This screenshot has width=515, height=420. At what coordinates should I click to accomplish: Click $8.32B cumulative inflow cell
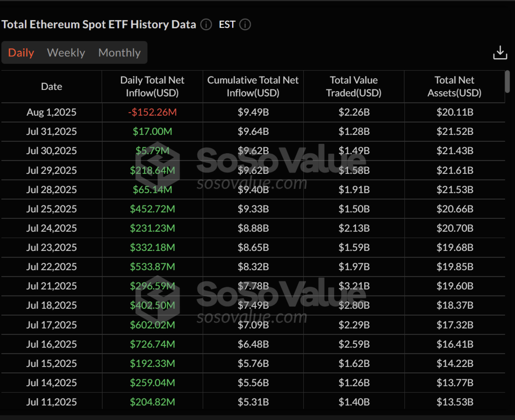click(x=253, y=266)
